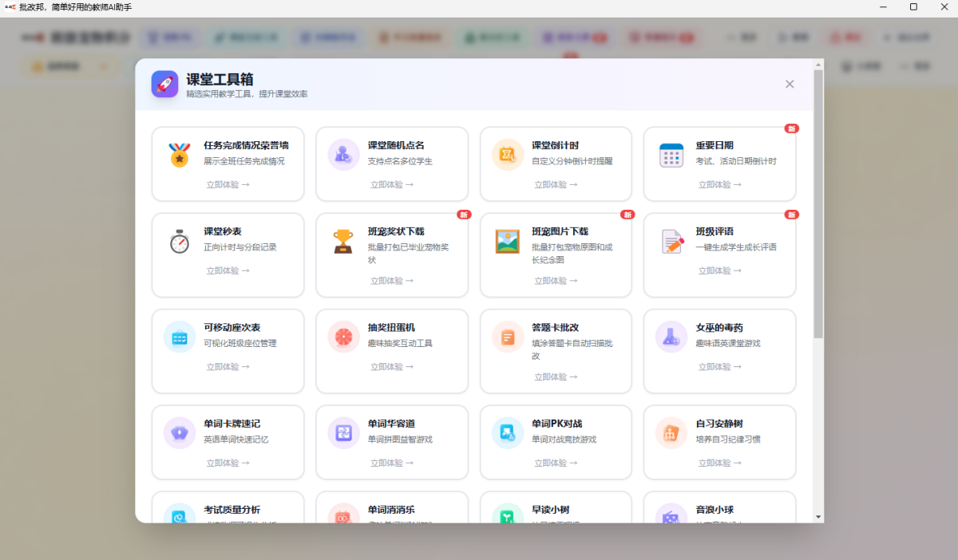Viewport: 958px width, 560px height.
Task: Click the stopwatch icon for 课堂秒表
Action: 180,241
